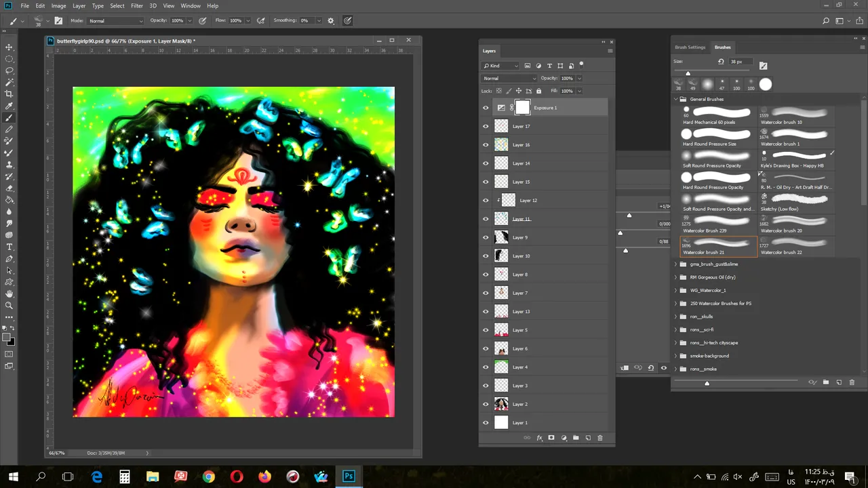Expand the WG_Watercolor_1 brush folder
The height and width of the screenshot is (488, 868).
point(675,290)
